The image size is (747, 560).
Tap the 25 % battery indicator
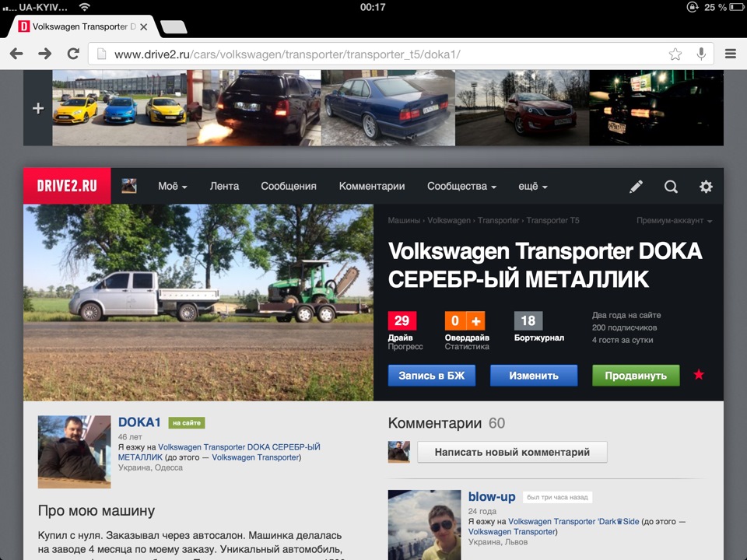coord(724,7)
